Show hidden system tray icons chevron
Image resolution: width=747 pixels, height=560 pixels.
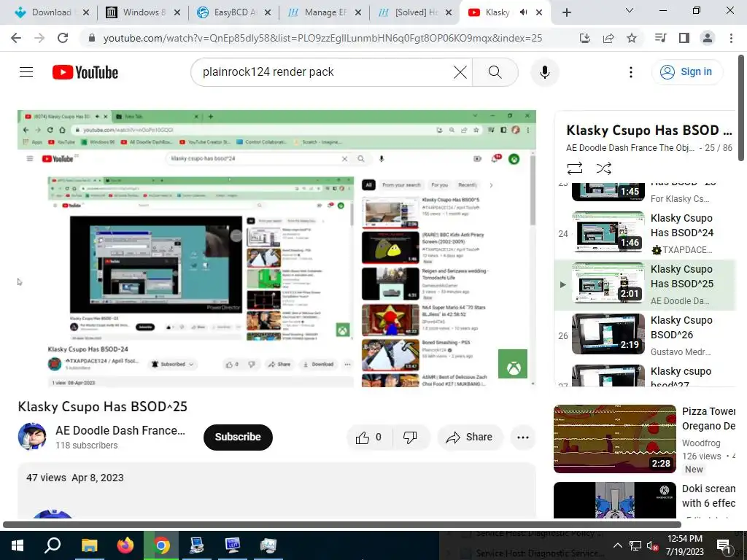coord(617,545)
